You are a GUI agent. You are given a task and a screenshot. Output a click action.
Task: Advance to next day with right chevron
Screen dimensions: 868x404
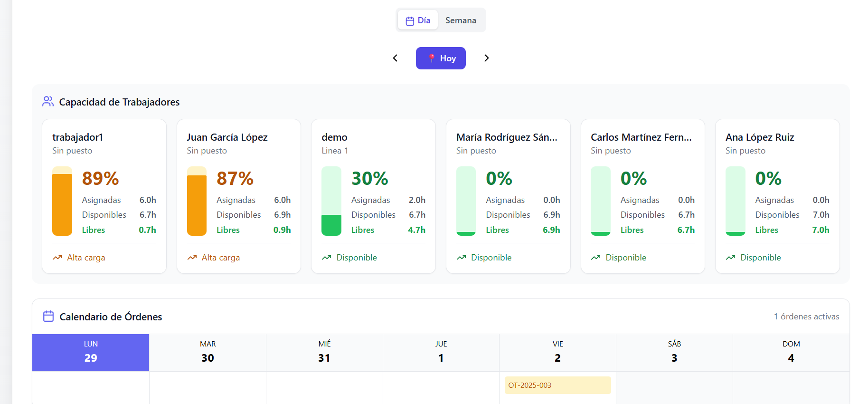[x=486, y=58]
